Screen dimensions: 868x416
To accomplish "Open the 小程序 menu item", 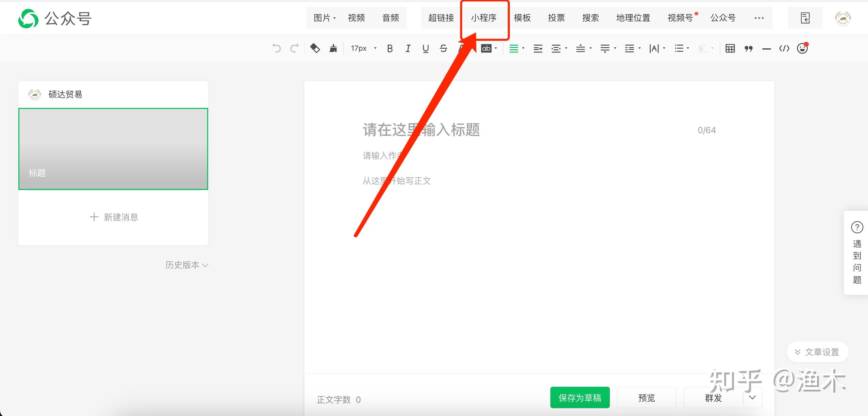I will point(484,18).
